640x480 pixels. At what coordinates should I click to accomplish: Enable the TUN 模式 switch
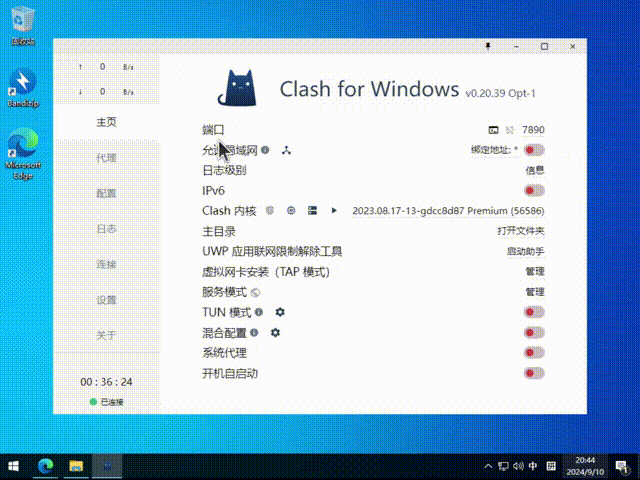(x=534, y=312)
